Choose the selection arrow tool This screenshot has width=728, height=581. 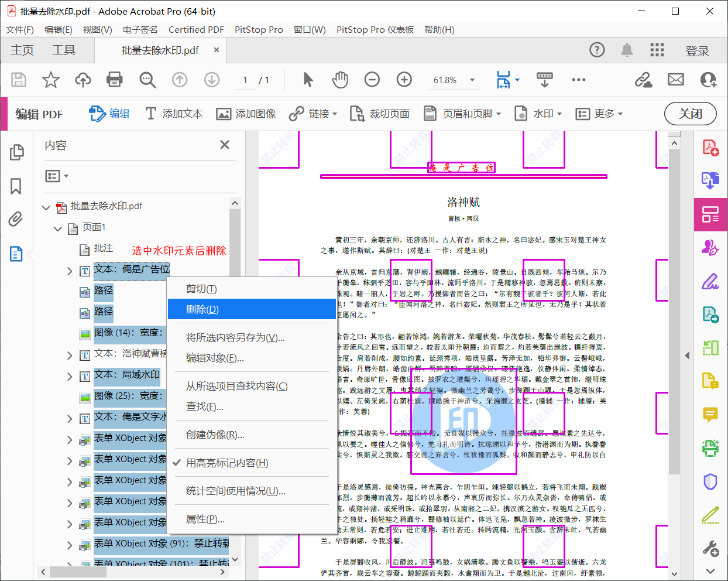pos(308,80)
